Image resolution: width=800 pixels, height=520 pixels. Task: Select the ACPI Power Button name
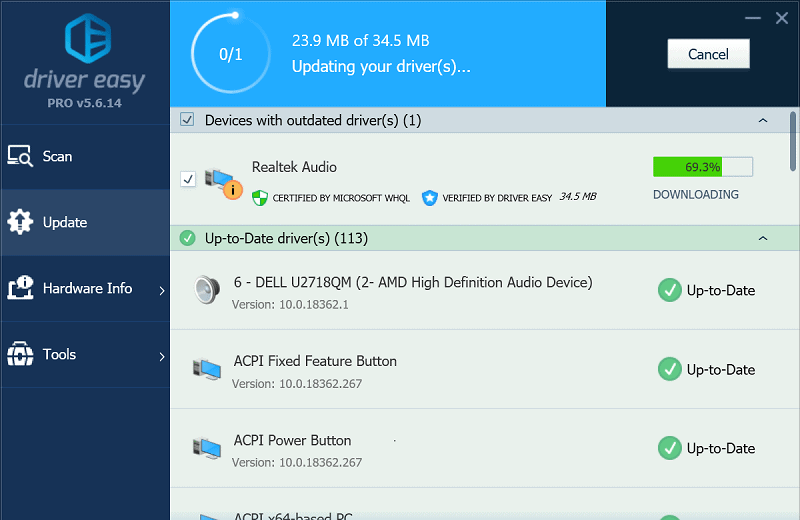tap(292, 440)
